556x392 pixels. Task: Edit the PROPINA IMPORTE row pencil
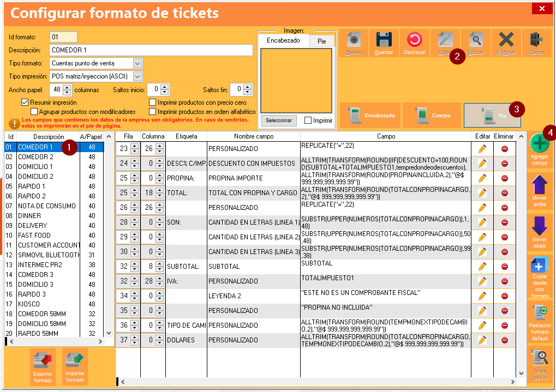pos(482,178)
